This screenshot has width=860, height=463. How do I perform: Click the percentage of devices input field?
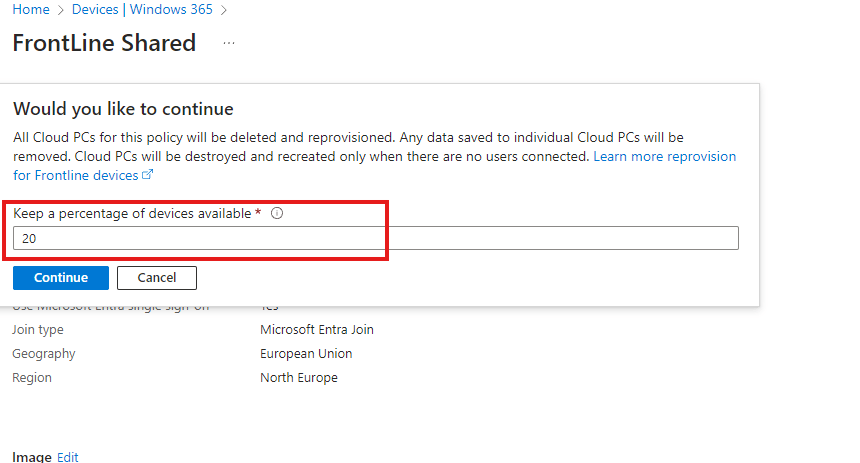[375, 238]
